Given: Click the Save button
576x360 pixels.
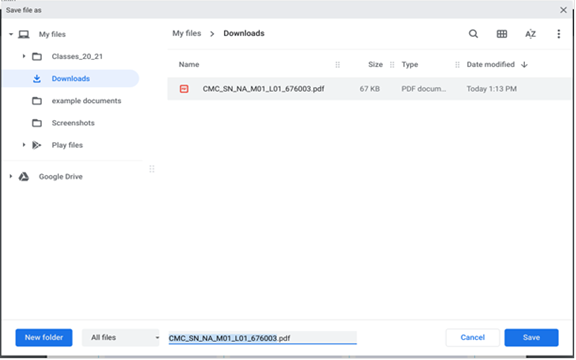Looking at the screenshot, I should click(531, 338).
